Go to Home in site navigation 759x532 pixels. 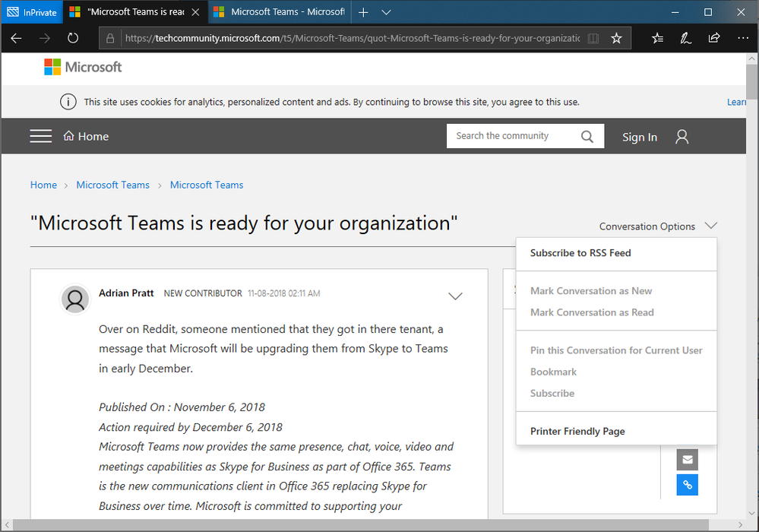click(x=86, y=137)
